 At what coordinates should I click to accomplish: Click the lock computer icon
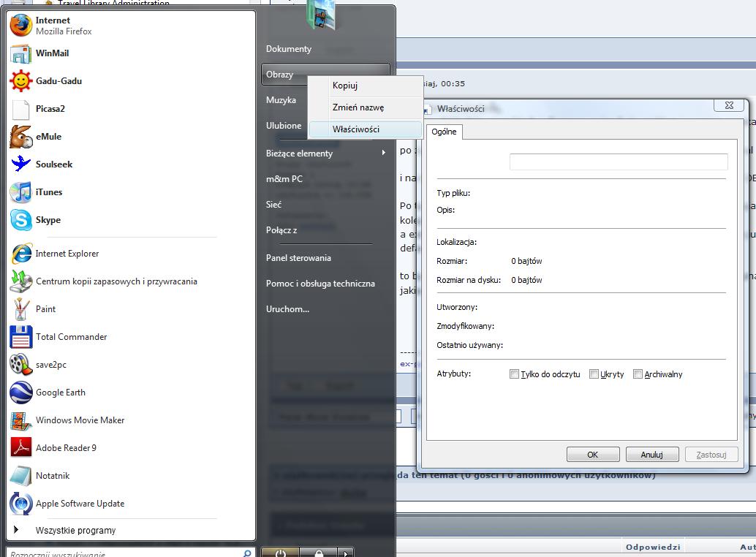click(318, 553)
